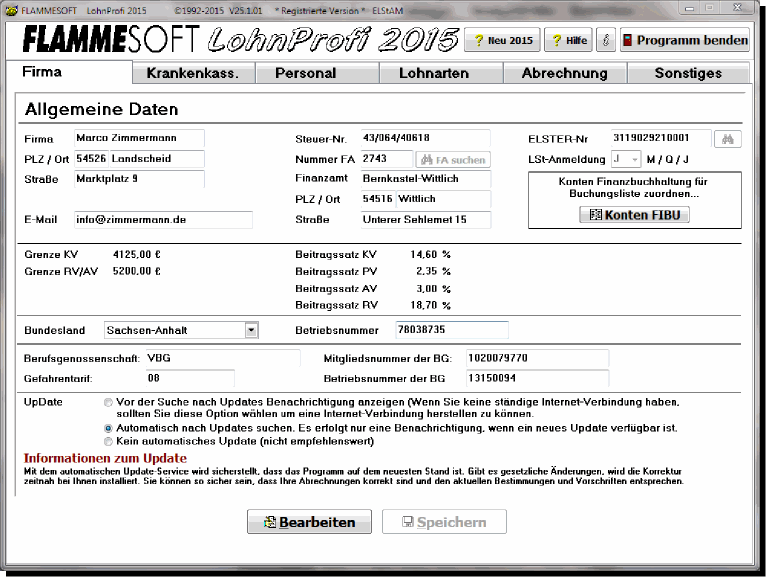The width and height of the screenshot is (766, 577).
Task: Select 'Automatisch nach Updates suchen' radio option
Action: coord(108,428)
